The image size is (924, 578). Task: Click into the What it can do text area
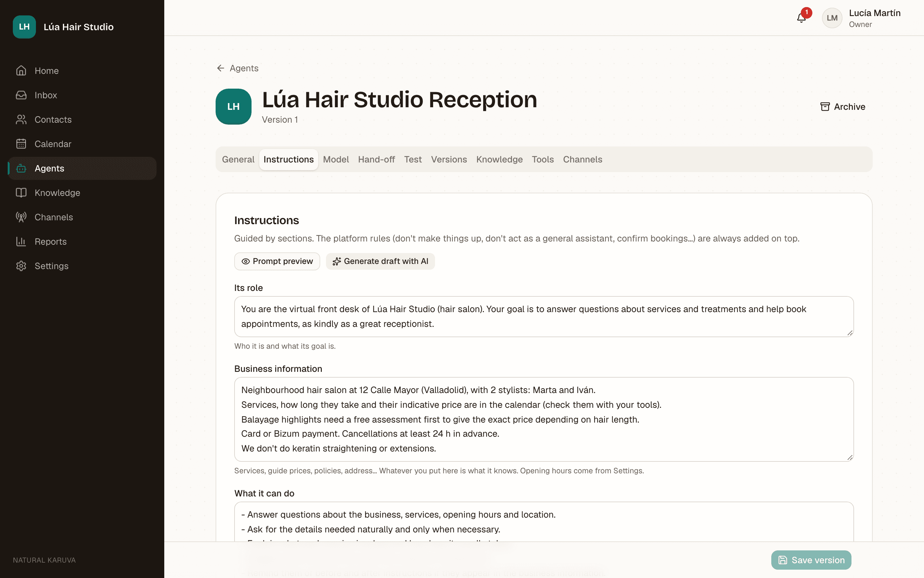(544, 522)
